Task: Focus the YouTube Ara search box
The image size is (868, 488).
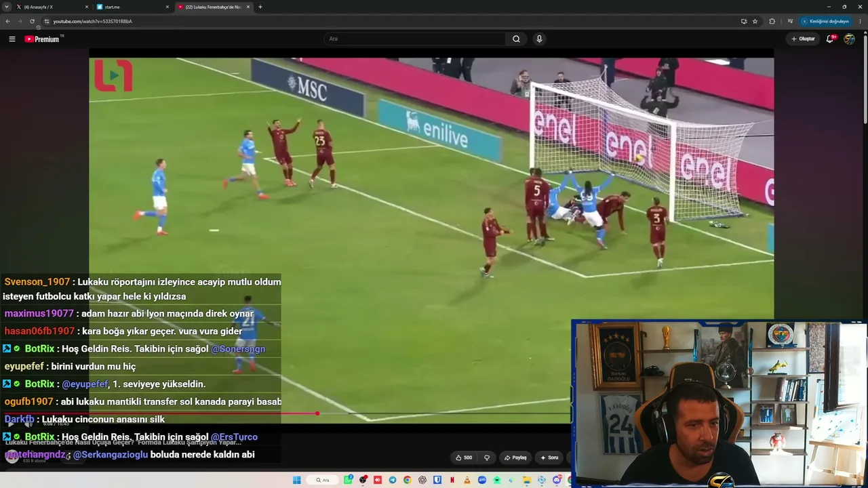Action: pos(415,39)
